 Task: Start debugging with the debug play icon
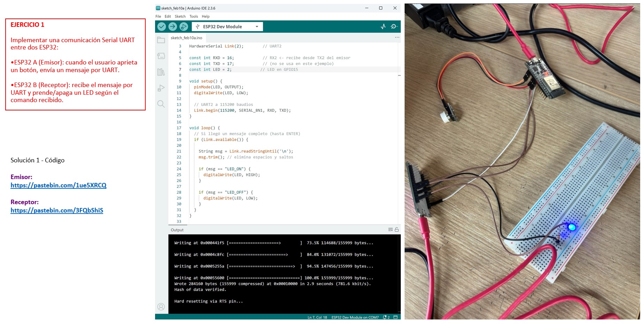(x=184, y=26)
